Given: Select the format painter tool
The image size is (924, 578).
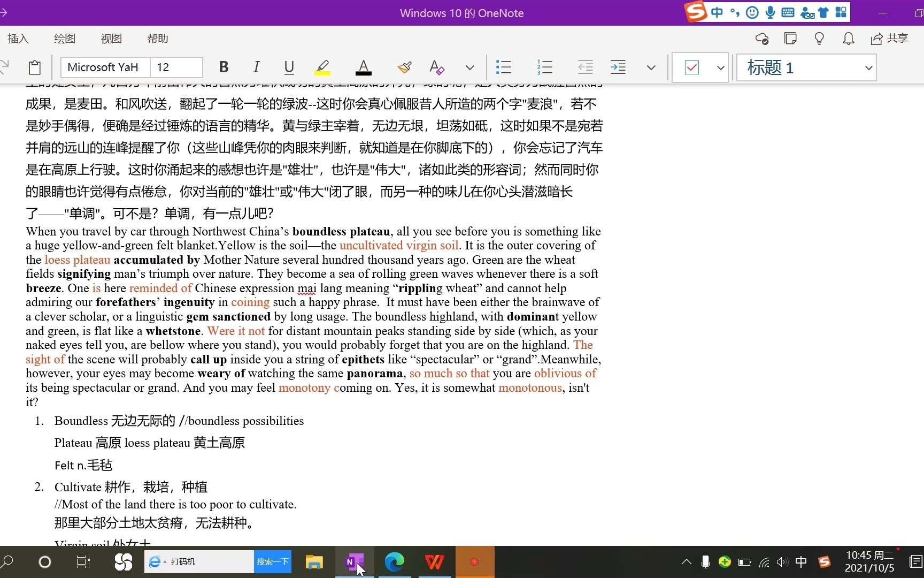Looking at the screenshot, I should pos(404,67).
